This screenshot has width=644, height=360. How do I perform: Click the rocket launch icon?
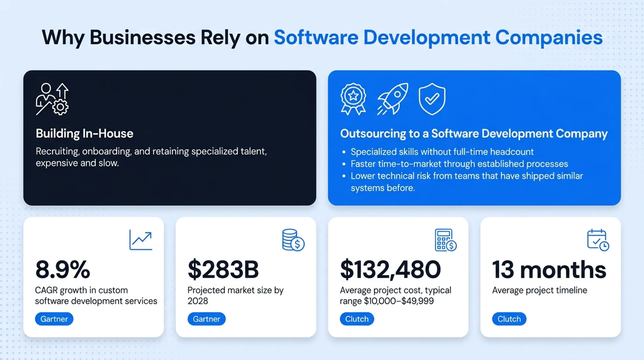coord(393,99)
